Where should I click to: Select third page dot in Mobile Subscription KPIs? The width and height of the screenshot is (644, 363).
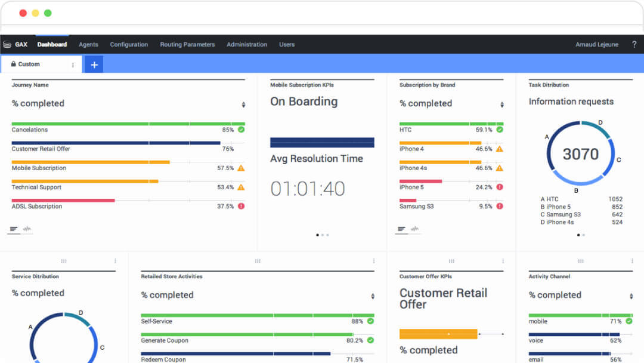tap(327, 235)
